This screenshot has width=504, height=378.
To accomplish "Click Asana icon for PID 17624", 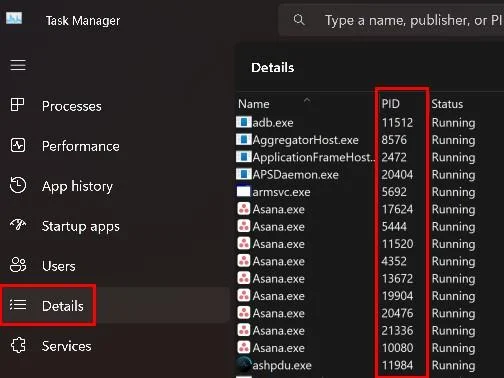I will [244, 209].
